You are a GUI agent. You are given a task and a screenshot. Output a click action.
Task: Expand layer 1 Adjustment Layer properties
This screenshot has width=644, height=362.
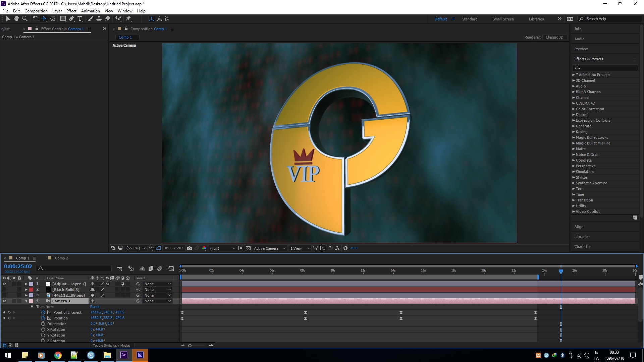[26, 284]
